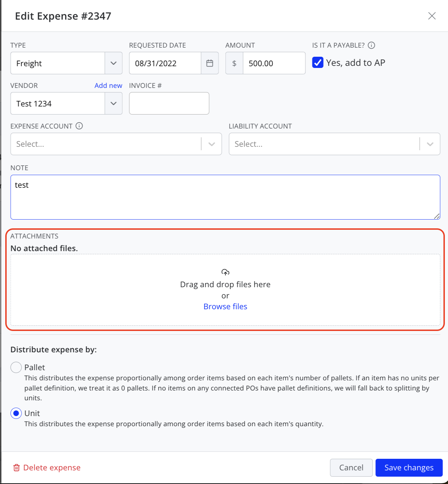The width and height of the screenshot is (448, 484).
Task: Click Save changes button
Action: click(409, 468)
